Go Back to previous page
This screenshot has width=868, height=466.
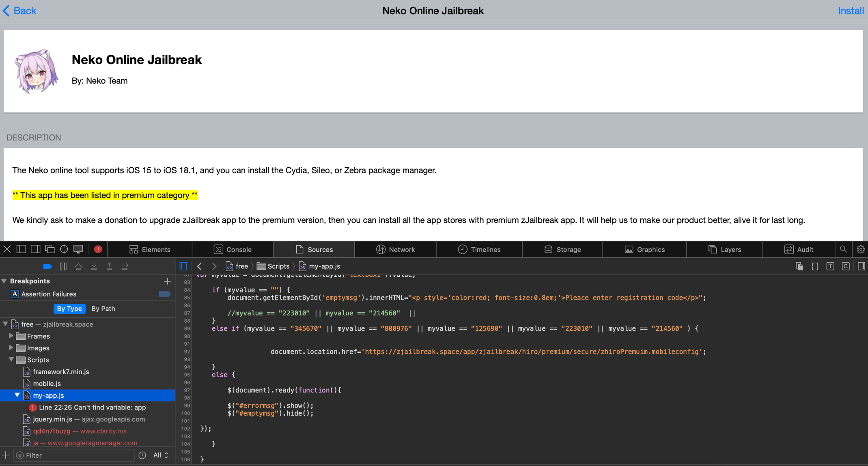[x=19, y=11]
